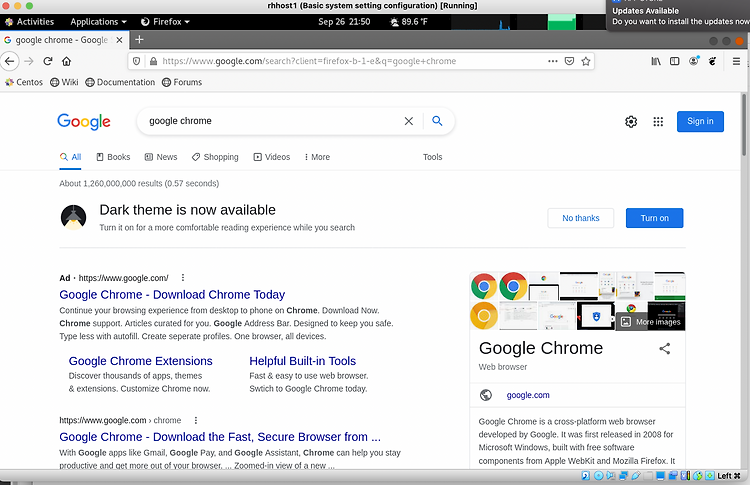Viewport: 750px width, 485px height.
Task: Share the Google Chrome knowledge panel
Action: tap(665, 348)
